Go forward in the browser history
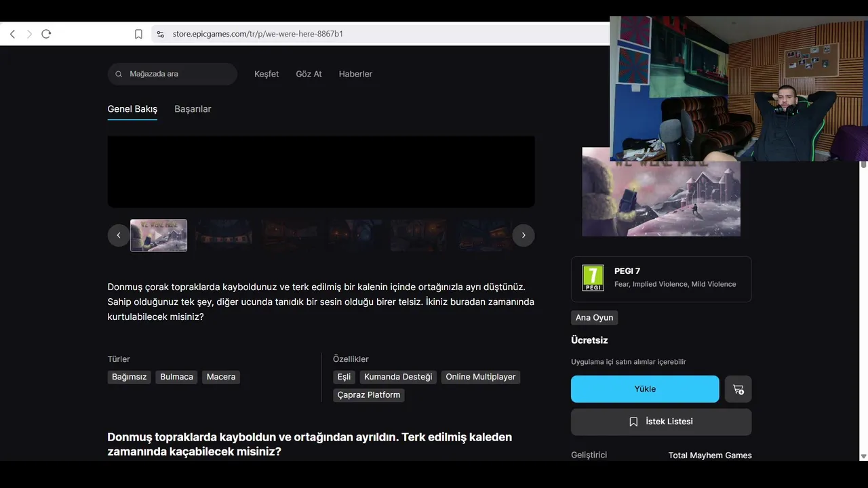Image resolution: width=868 pixels, height=488 pixels. [x=29, y=34]
